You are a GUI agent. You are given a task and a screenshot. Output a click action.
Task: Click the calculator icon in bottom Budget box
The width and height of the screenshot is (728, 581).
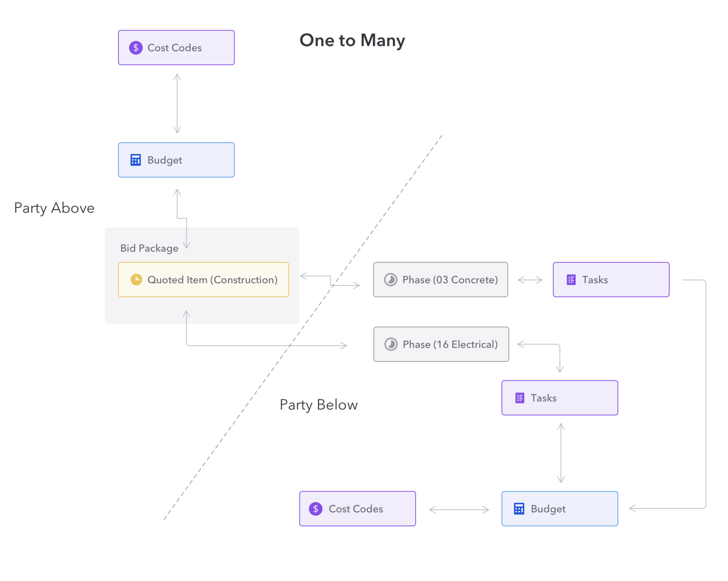click(x=519, y=509)
